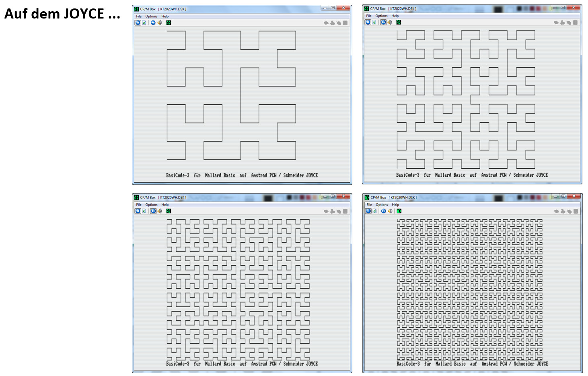Open File menu in top-left window
This screenshot has height=376, width=588.
pyautogui.click(x=139, y=17)
